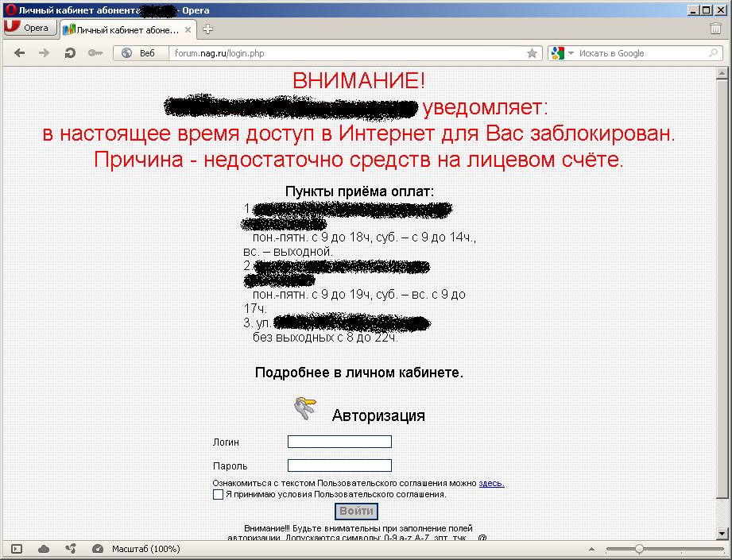The width and height of the screenshot is (732, 560).
Task: Reload the page
Action: (x=70, y=53)
